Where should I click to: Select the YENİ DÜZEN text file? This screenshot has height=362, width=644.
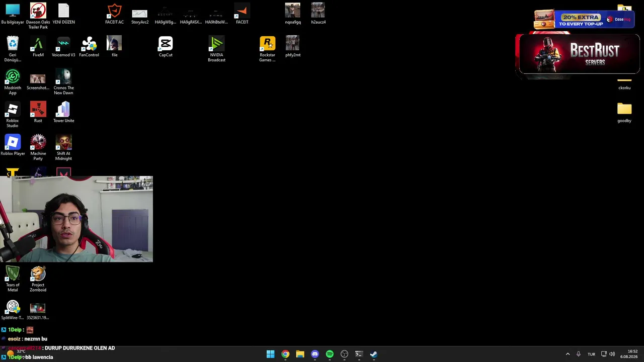[x=63, y=14]
